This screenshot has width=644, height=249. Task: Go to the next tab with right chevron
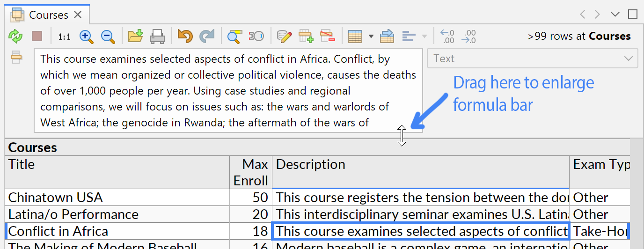point(597,15)
